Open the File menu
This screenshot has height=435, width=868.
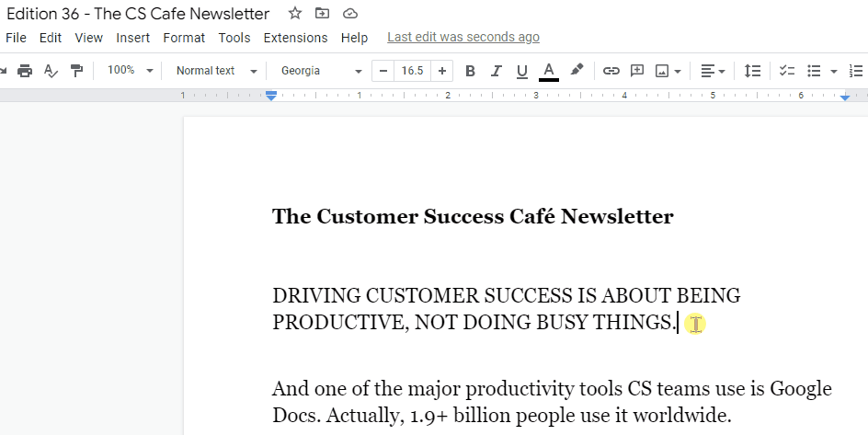16,38
